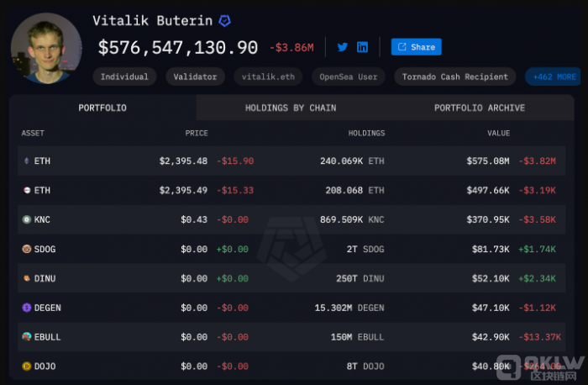Image resolution: width=588 pixels, height=385 pixels.
Task: Click the first ETH token icon
Action: point(26,161)
